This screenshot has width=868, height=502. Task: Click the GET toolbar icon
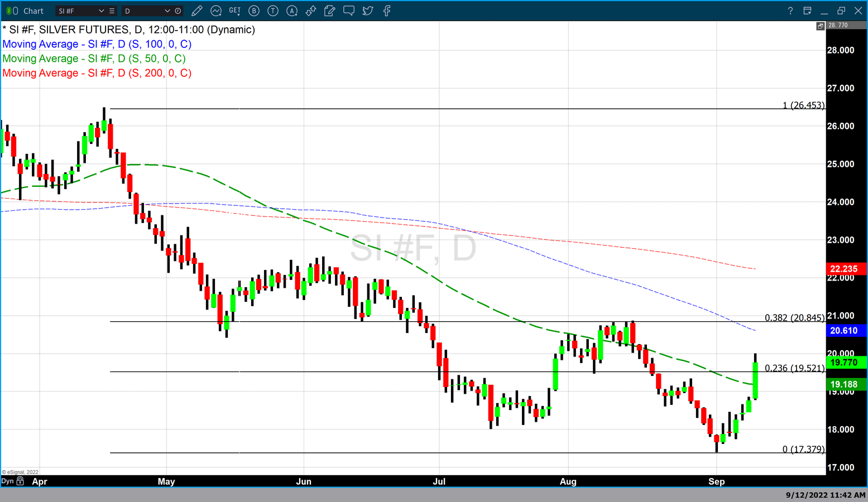point(235,11)
